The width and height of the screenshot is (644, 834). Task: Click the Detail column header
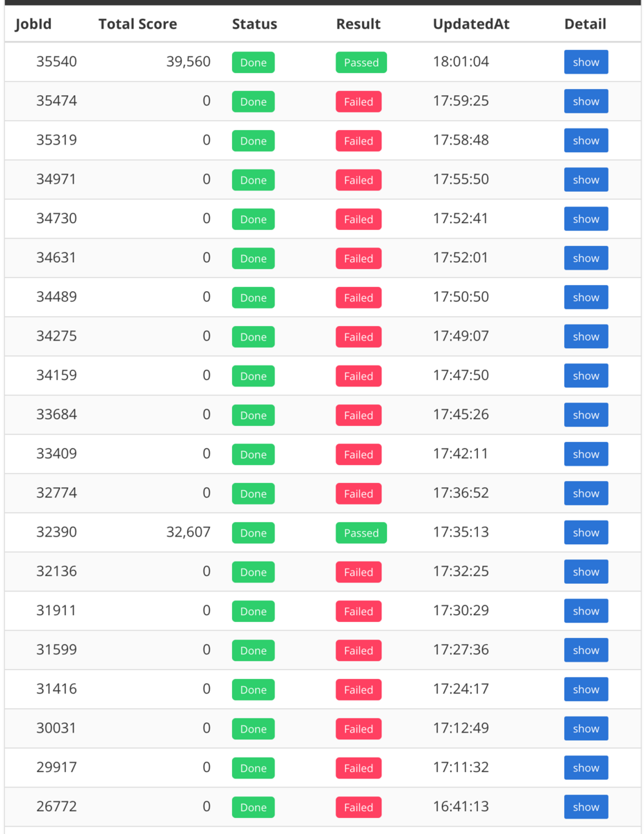click(585, 24)
